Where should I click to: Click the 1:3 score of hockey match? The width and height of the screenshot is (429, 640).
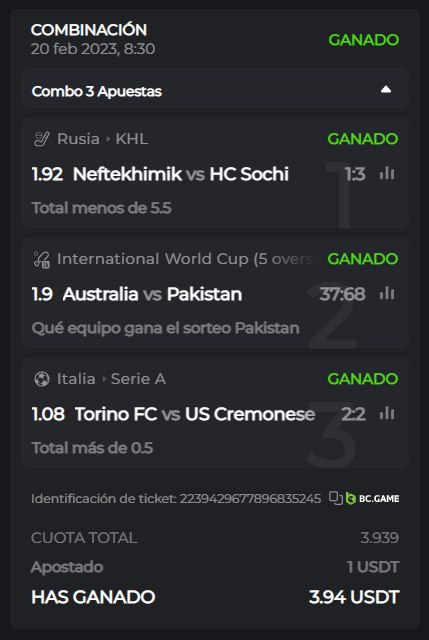[355, 174]
